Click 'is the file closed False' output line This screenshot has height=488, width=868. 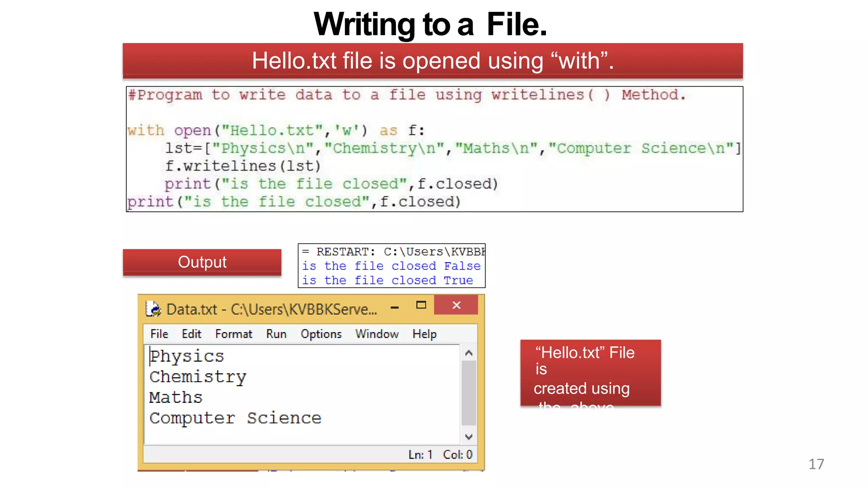(x=391, y=266)
